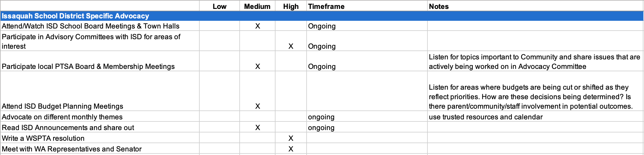
Task: Select the Attend ISD Budget Planning Meetings cell
Action: click(x=100, y=91)
